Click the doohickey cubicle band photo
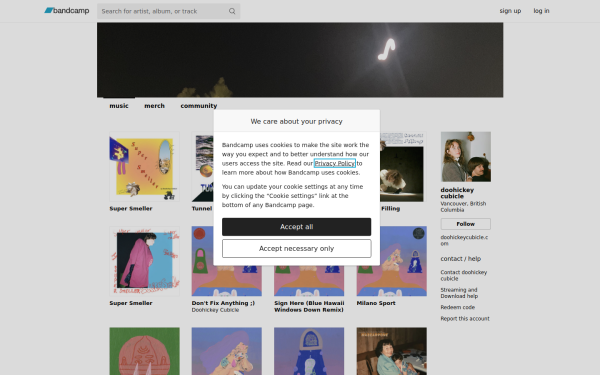 [466, 157]
